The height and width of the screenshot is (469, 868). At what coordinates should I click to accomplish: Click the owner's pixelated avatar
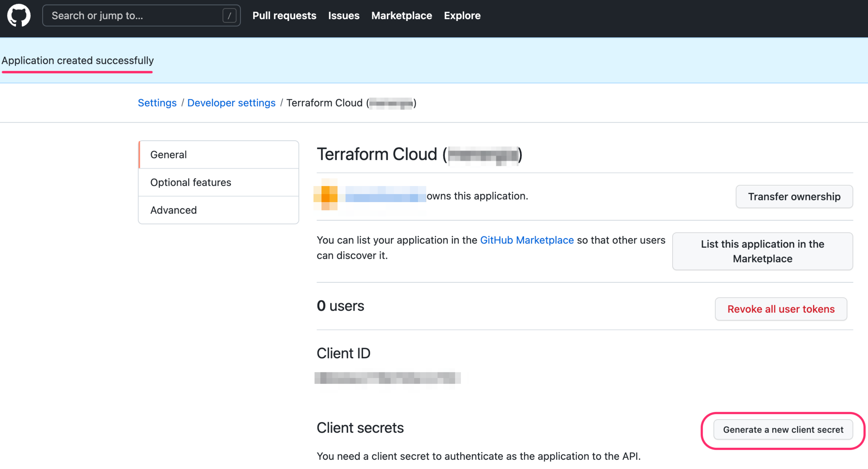tap(325, 195)
